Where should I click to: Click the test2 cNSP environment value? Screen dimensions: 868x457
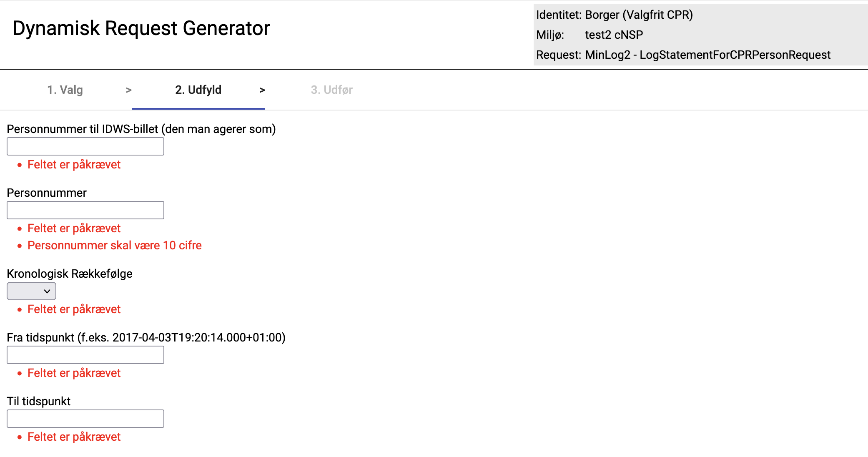[614, 35]
